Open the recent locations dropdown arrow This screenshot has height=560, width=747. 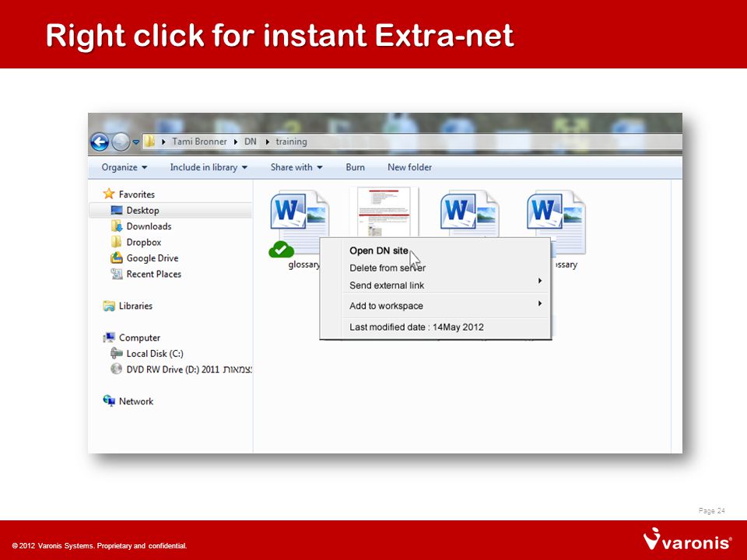135,142
